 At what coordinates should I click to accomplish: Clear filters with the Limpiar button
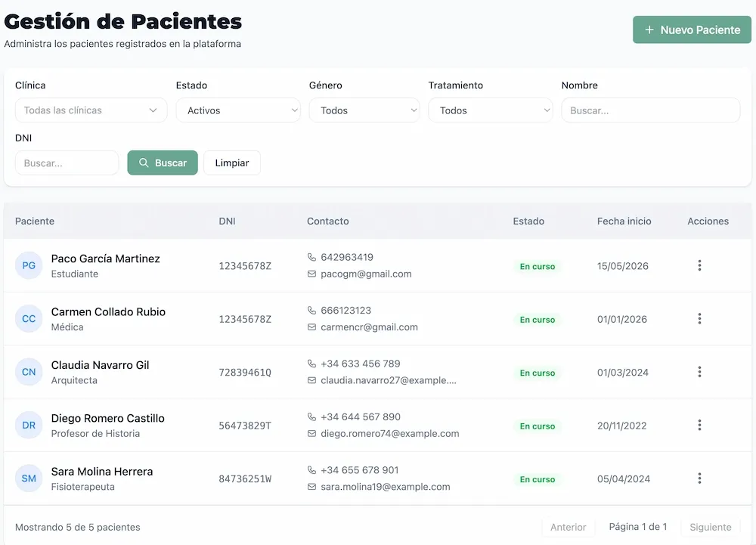tap(232, 163)
